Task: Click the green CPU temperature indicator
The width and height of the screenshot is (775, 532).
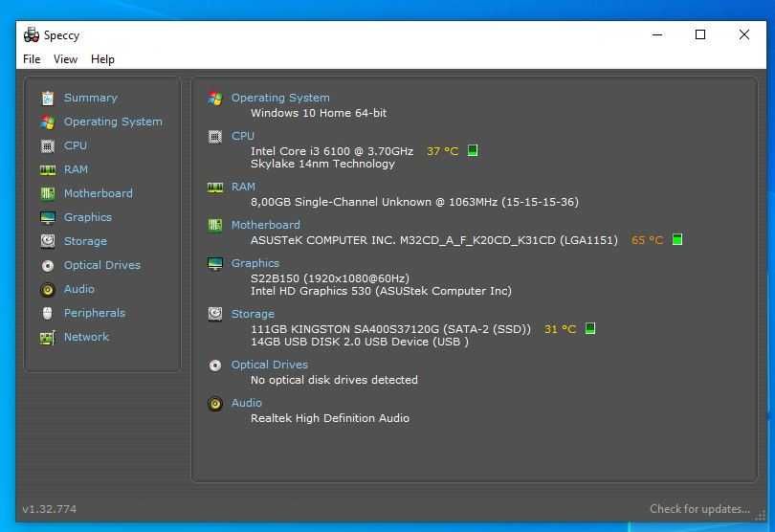Action: point(473,150)
